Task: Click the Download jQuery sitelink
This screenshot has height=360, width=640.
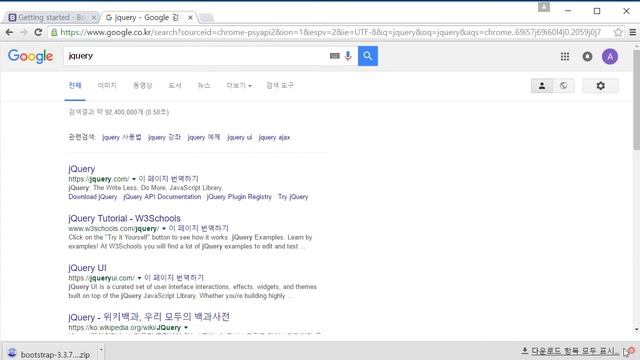Action: click(93, 197)
